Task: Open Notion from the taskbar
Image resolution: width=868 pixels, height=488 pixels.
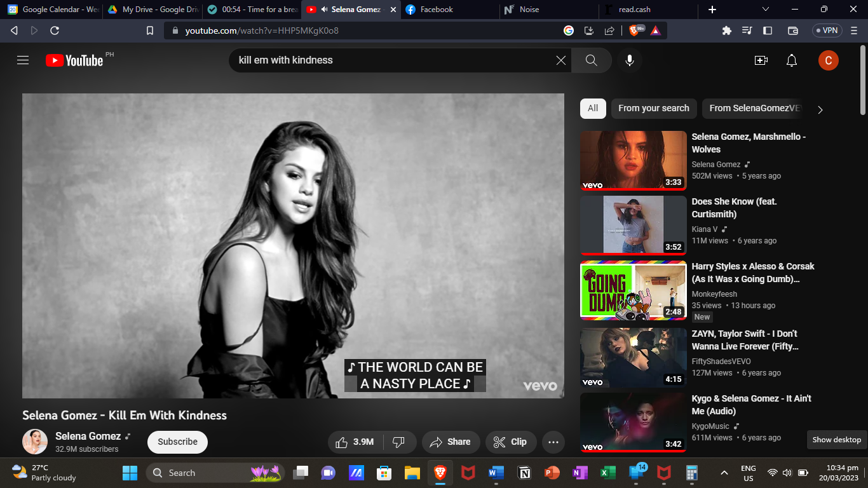Action: tap(524, 473)
